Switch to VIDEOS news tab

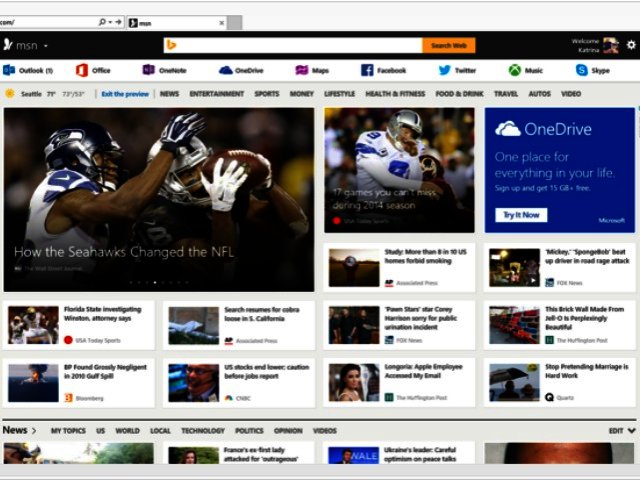[325, 431]
